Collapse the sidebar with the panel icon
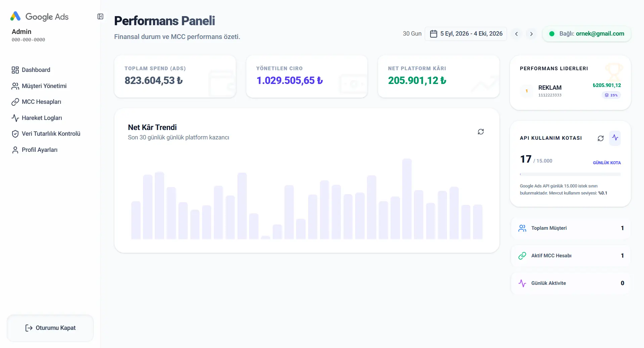This screenshot has width=644, height=348. [100, 16]
